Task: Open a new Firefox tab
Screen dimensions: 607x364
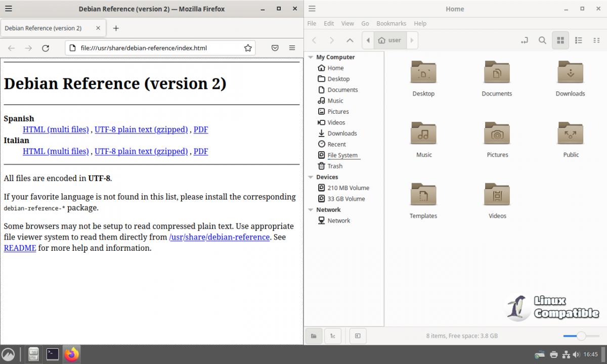Action: click(116, 28)
